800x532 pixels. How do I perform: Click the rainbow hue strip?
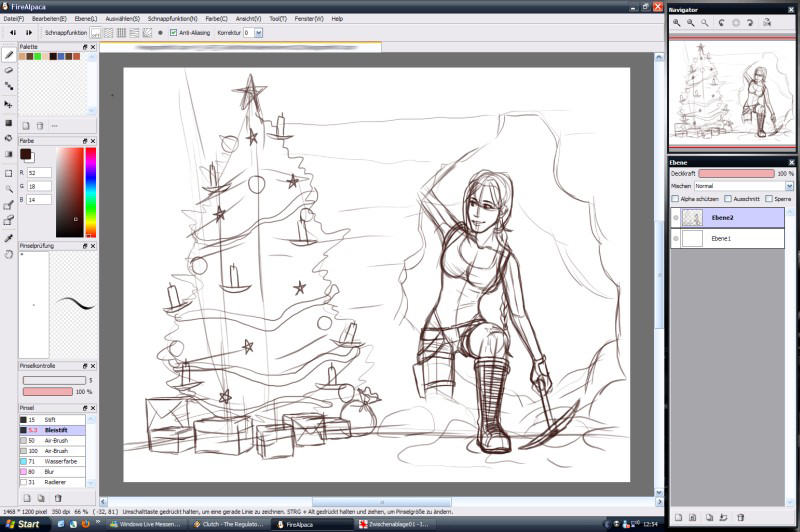90,192
